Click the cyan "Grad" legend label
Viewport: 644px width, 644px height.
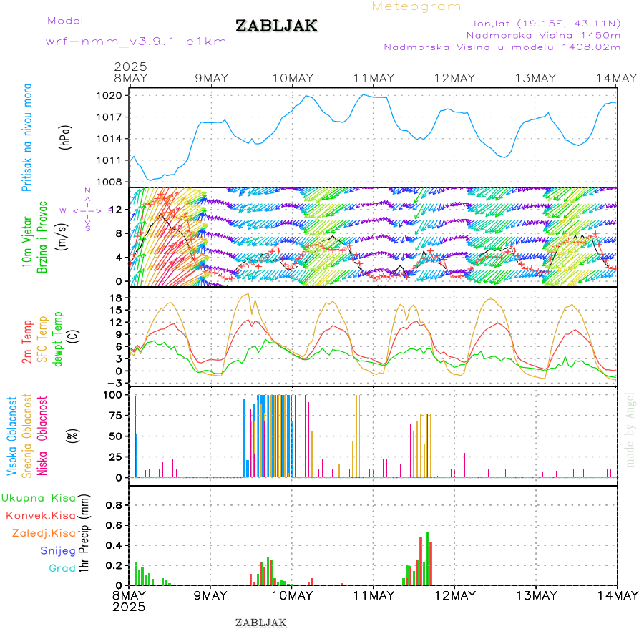[x=62, y=568]
